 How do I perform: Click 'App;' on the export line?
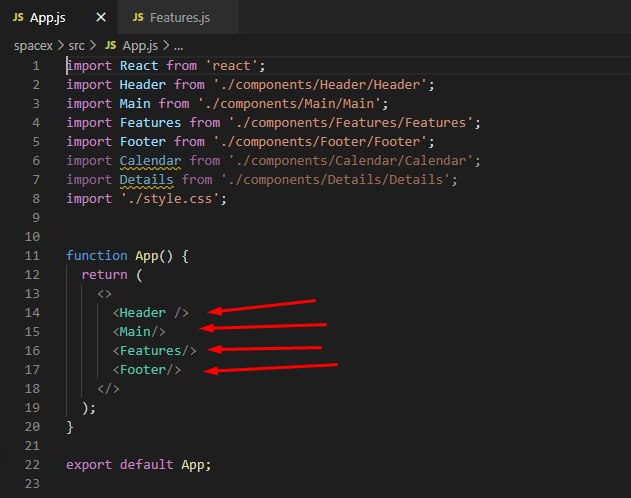point(196,465)
